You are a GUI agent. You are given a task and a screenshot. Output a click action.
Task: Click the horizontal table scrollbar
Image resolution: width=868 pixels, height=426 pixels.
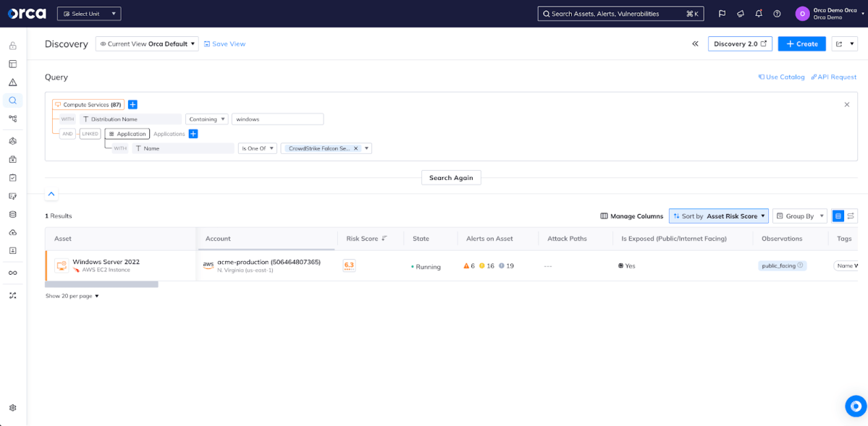pos(101,284)
